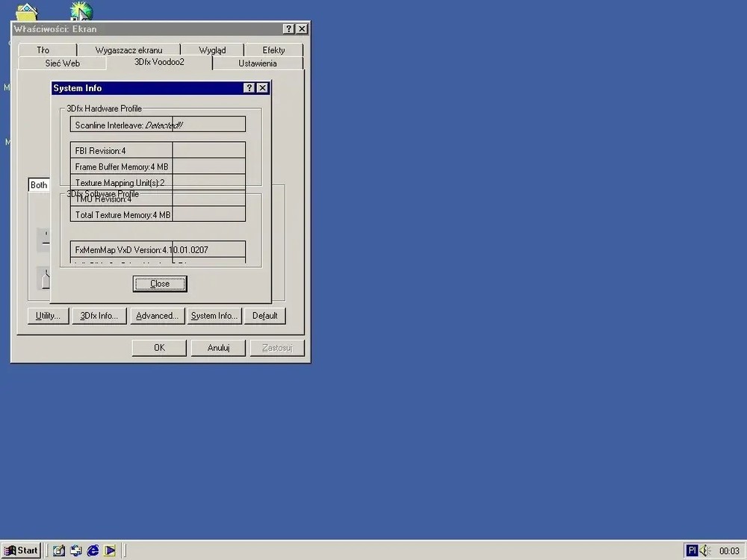
Task: Click the Both dropdown field
Action: (39, 184)
